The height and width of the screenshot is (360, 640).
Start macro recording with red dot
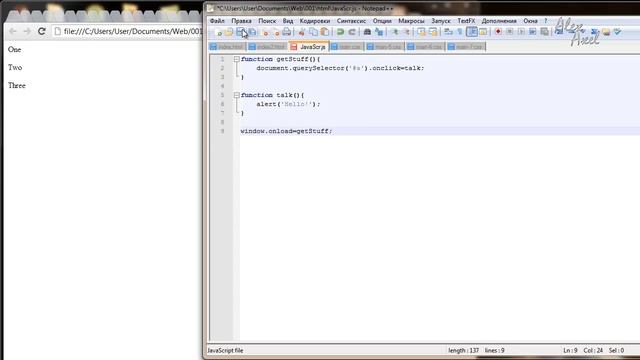(x=498, y=31)
